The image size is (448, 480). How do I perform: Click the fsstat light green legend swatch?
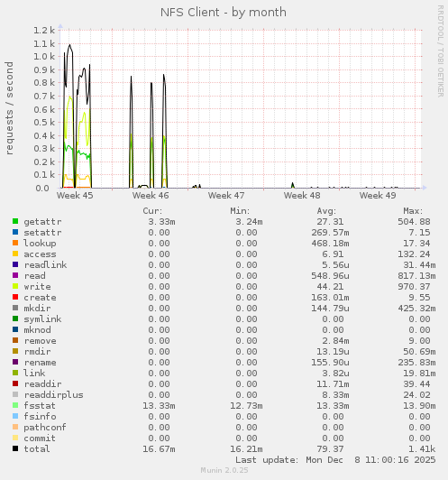(x=15, y=405)
